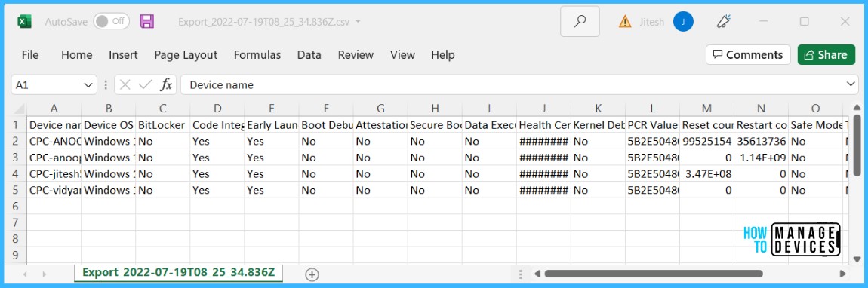Screen dimensions: 868x288
Task: Click cell with value 1.14E+09
Action: 761,158
